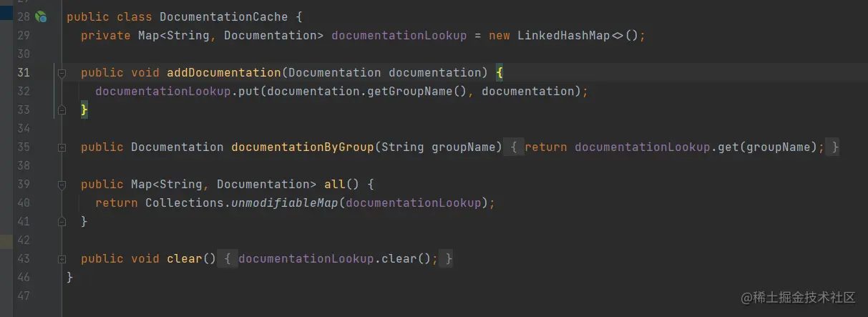Click line number 31 in the gutter

23,72
